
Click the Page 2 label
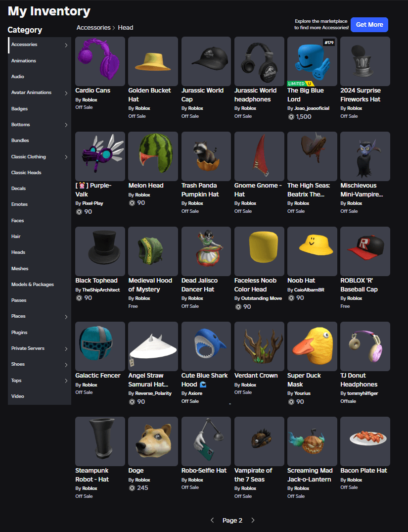[232, 520]
